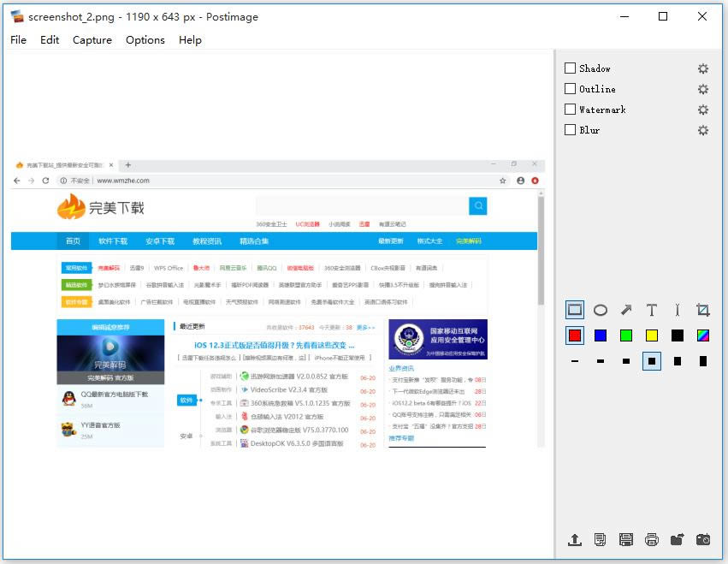The width and height of the screenshot is (728, 564).
Task: Open the rainbow custom color picker
Action: click(703, 335)
